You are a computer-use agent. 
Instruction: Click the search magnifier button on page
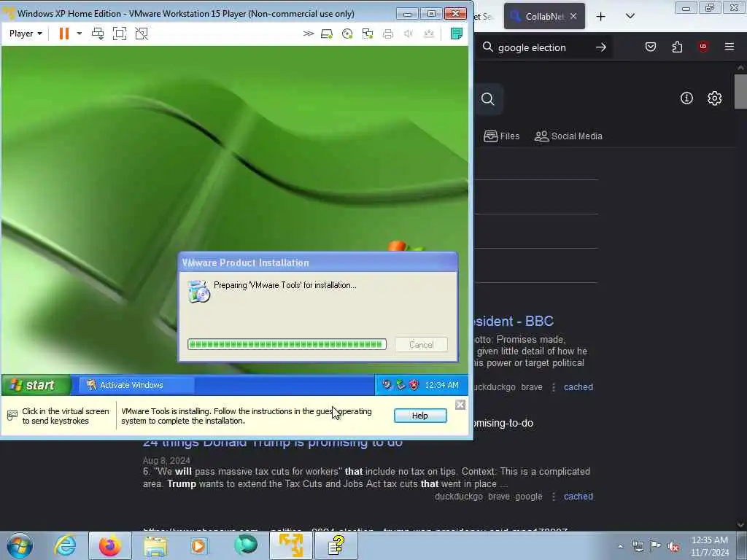point(488,98)
